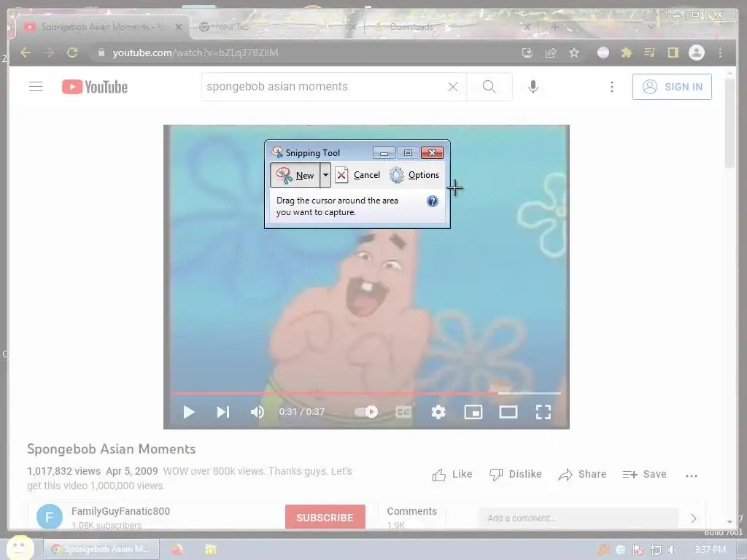Screen dimensions: 747x560
Task: Reload the YouTube page
Action: [x=72, y=52]
